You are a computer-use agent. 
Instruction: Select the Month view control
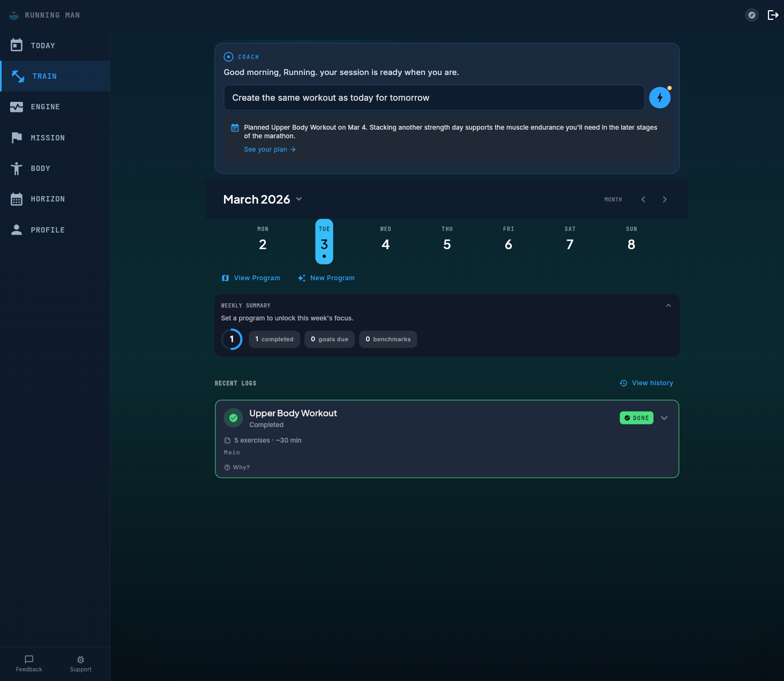(613, 199)
